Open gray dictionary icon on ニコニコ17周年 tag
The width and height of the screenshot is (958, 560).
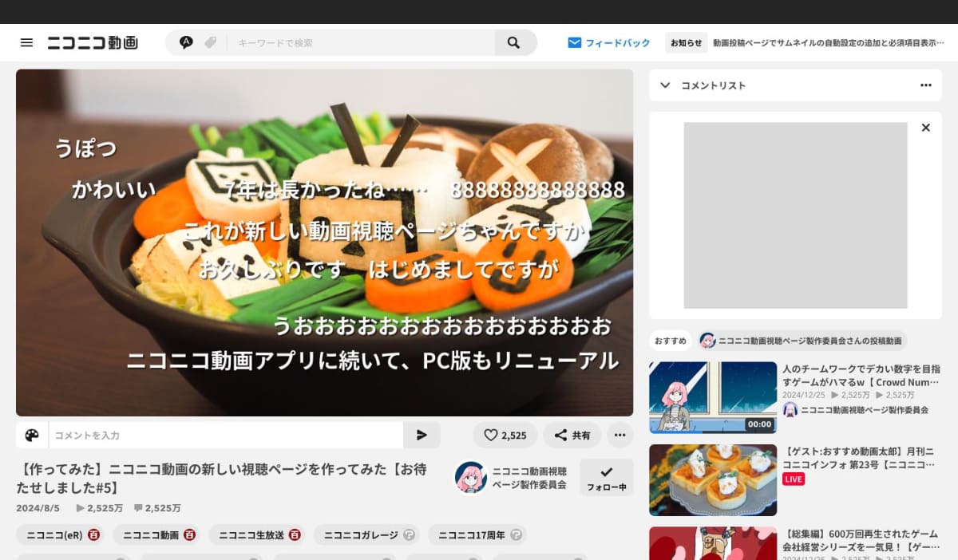pyautogui.click(x=516, y=535)
